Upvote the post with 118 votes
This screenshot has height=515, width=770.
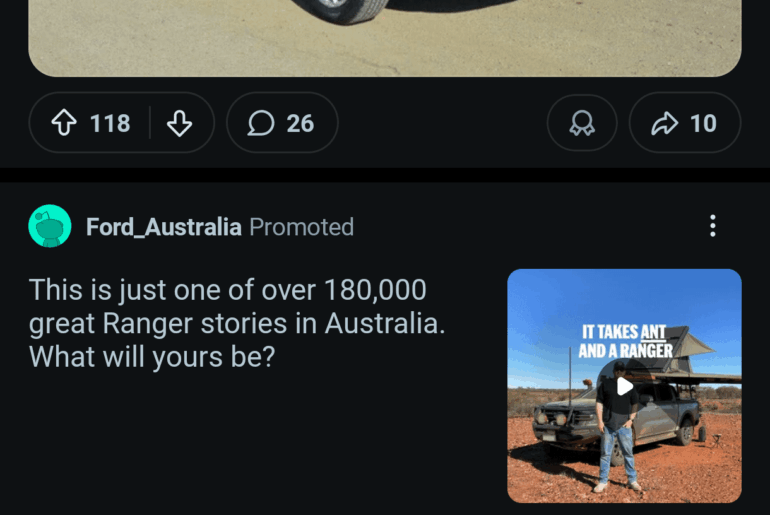[64, 123]
